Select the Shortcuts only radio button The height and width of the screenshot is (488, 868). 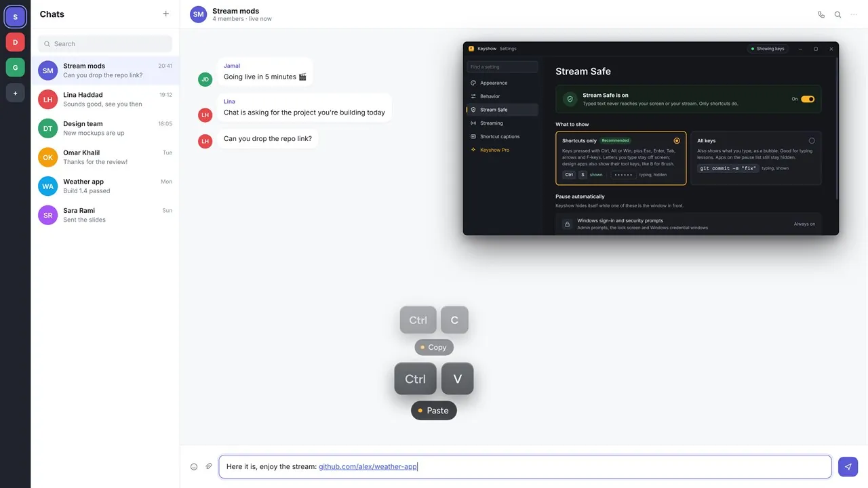click(677, 140)
